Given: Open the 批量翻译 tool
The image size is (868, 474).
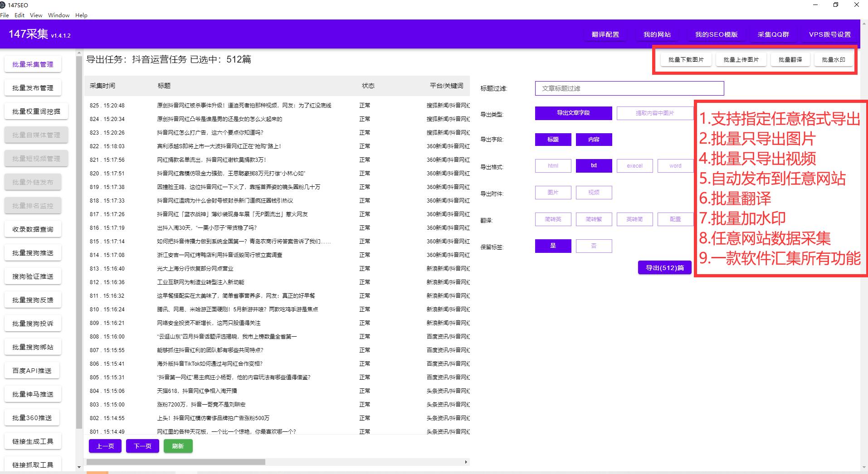Looking at the screenshot, I should [x=790, y=59].
